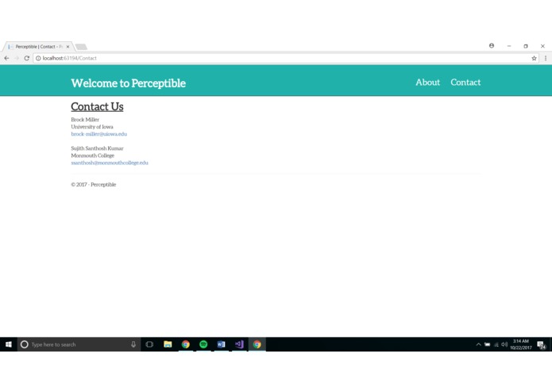The height and width of the screenshot is (392, 552).
Task: Reload the page with the refresh icon
Action: (x=26, y=59)
